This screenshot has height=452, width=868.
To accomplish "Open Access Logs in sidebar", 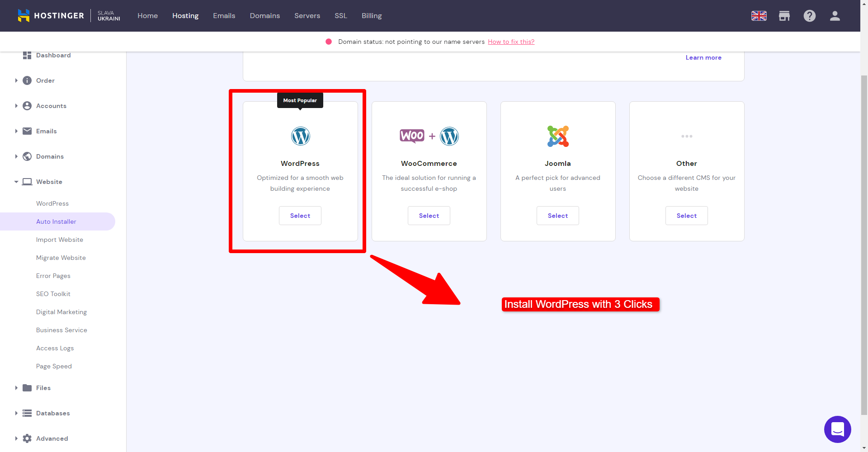I will pyautogui.click(x=55, y=348).
